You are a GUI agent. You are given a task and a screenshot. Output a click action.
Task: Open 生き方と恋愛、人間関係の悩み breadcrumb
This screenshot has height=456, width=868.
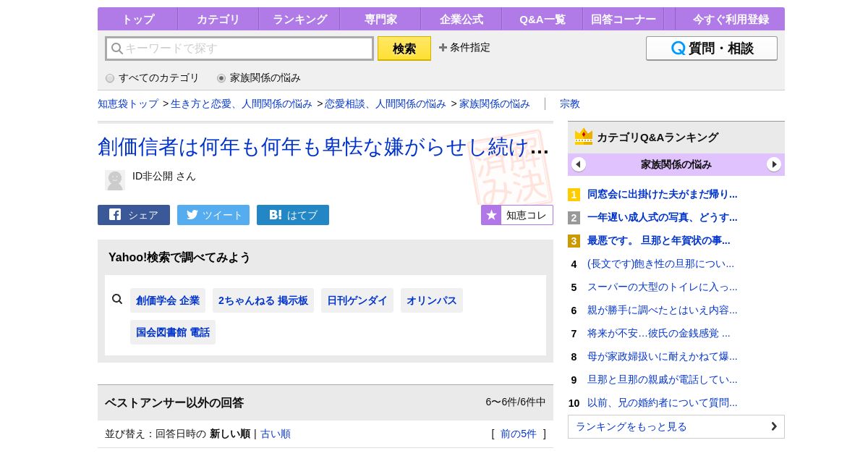click(242, 104)
